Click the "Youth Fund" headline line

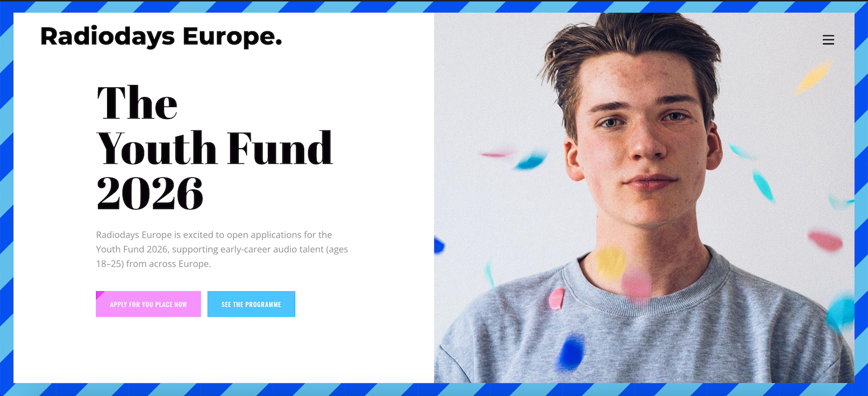pos(214,148)
